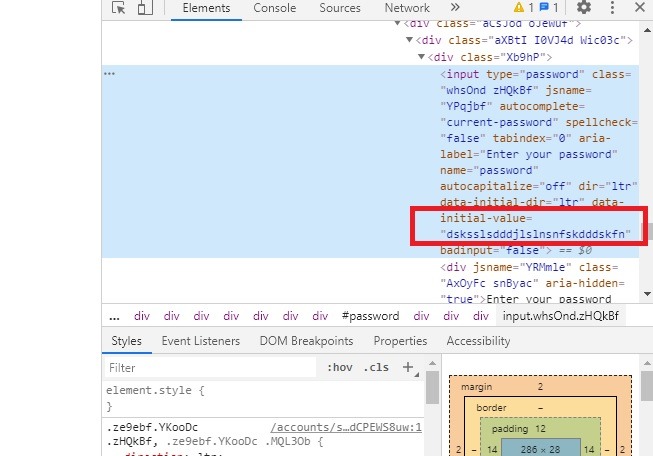Click the Elements panel vertical scrollbar

(x=648, y=232)
